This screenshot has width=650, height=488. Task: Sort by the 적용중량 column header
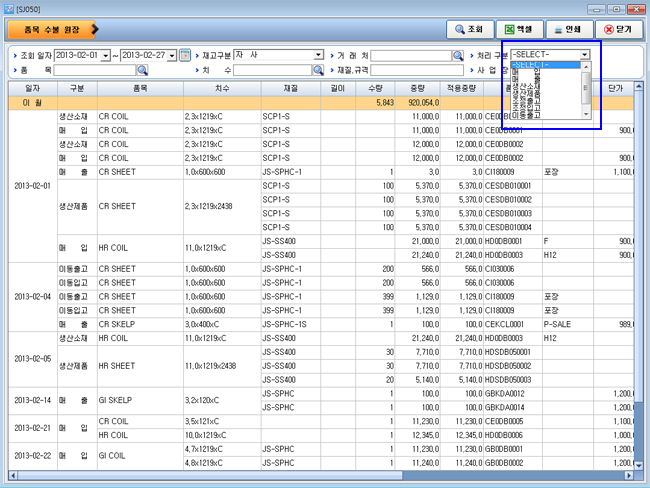[461, 89]
